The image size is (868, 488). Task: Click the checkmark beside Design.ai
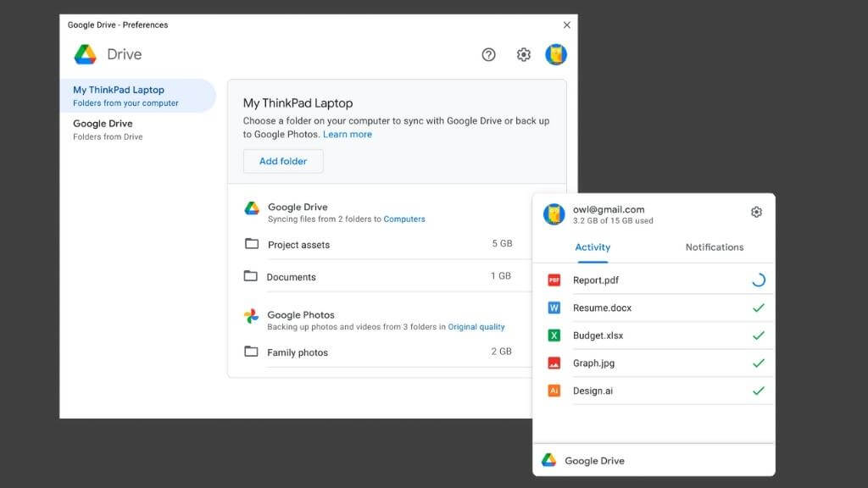point(759,391)
